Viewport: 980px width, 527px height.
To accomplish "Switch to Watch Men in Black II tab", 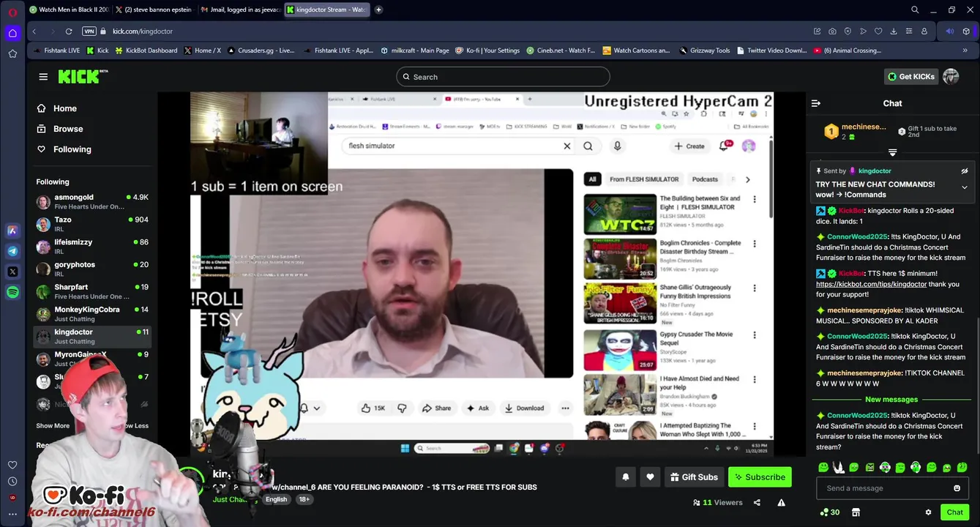I will pyautogui.click(x=70, y=10).
